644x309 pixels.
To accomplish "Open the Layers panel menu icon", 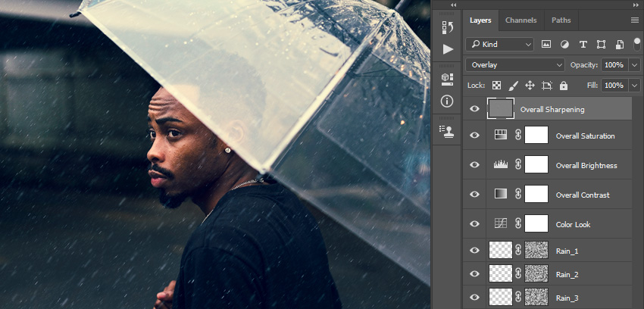I will point(635,20).
